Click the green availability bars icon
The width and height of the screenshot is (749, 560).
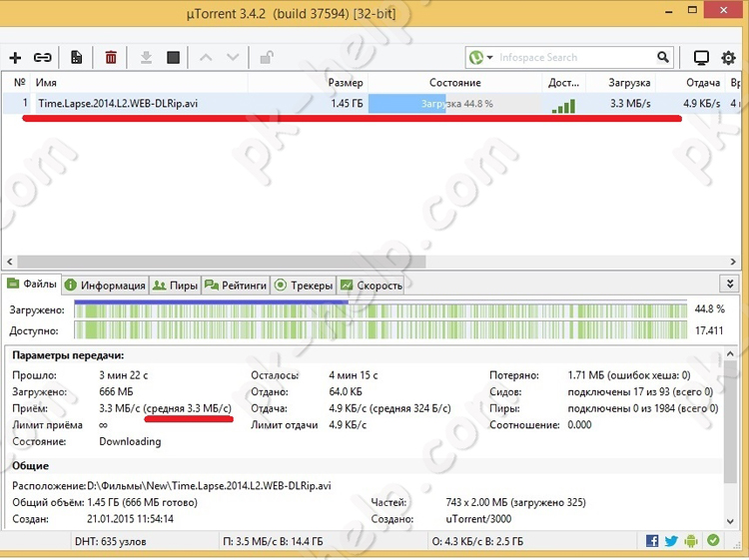[563, 106]
